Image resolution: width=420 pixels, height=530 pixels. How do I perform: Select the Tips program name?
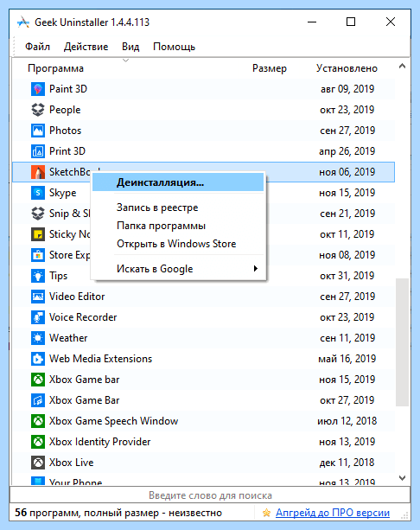59,276
